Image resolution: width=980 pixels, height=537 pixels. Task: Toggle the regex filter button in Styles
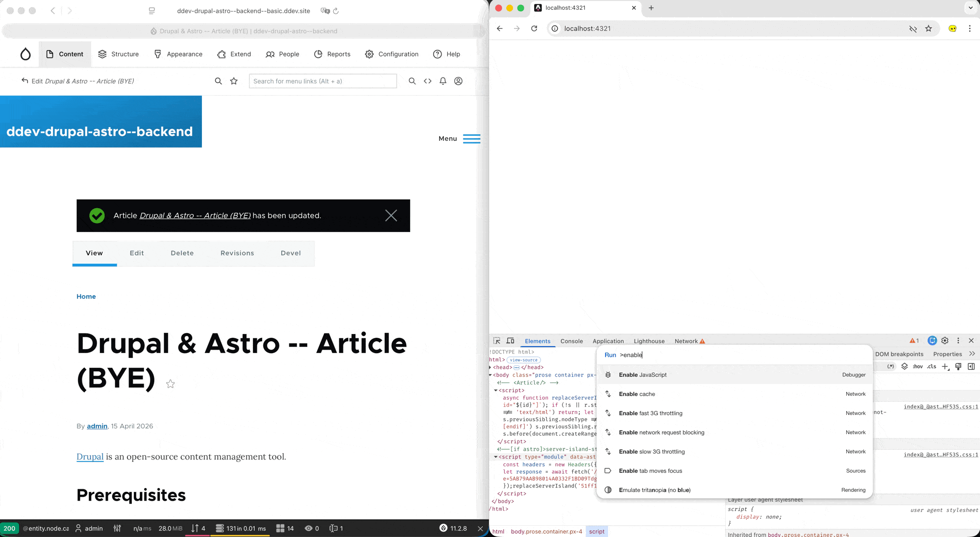891,366
